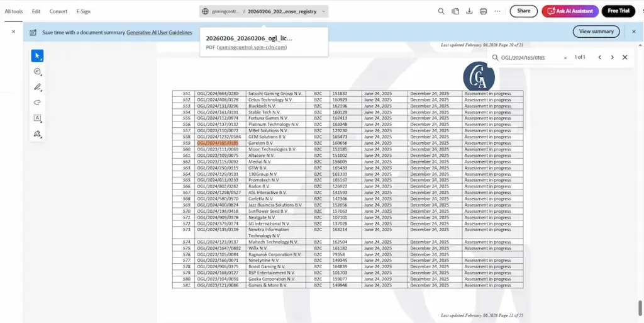Click the RSP Entertainment N.V. cell

[x=275, y=273]
